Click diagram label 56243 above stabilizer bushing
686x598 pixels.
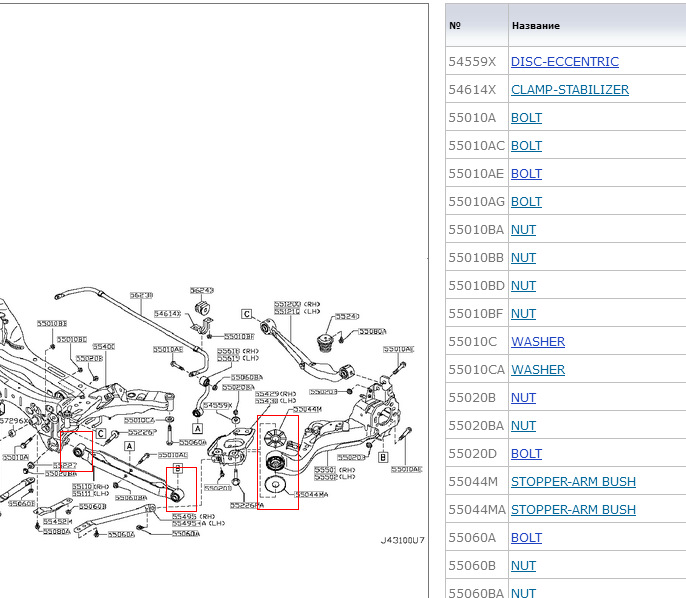point(202,290)
